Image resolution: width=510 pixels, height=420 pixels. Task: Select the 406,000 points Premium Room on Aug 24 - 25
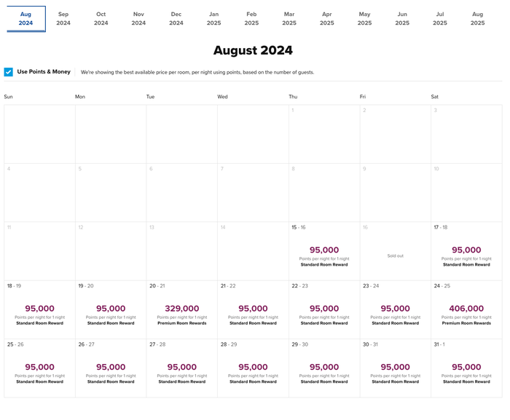466,309
